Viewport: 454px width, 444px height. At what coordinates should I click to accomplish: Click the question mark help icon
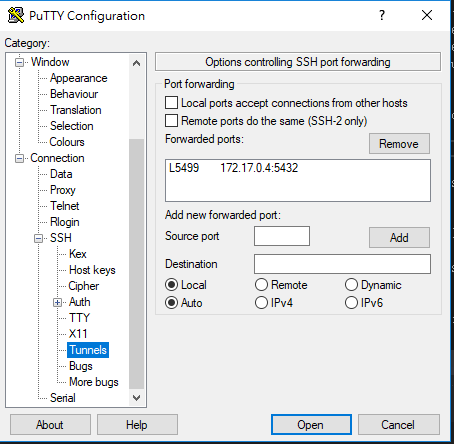pyautogui.click(x=382, y=15)
